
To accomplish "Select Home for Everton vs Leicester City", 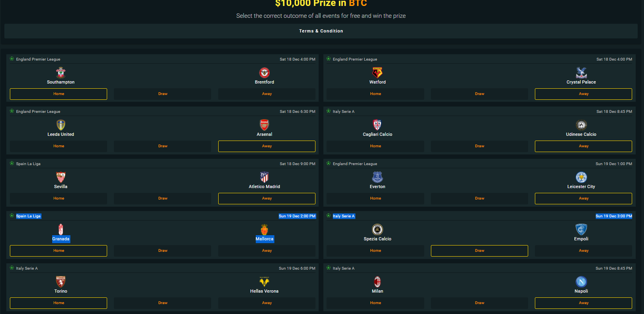I will point(375,198).
